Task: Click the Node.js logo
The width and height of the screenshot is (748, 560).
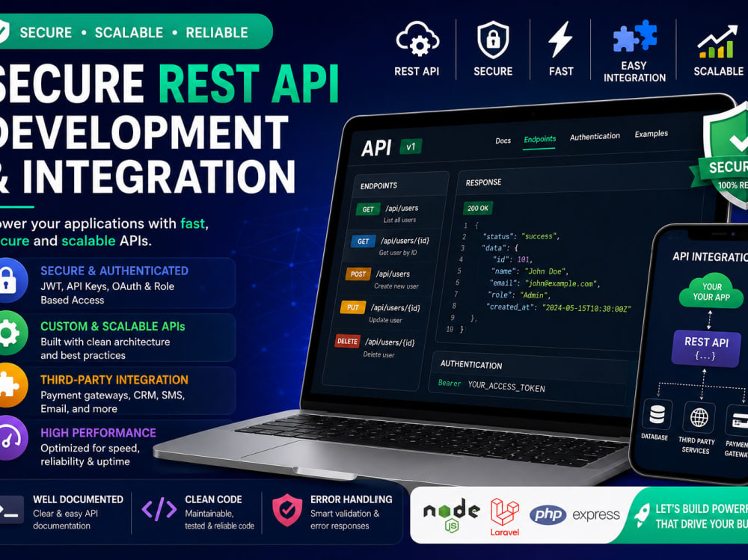Action: pyautogui.click(x=452, y=514)
